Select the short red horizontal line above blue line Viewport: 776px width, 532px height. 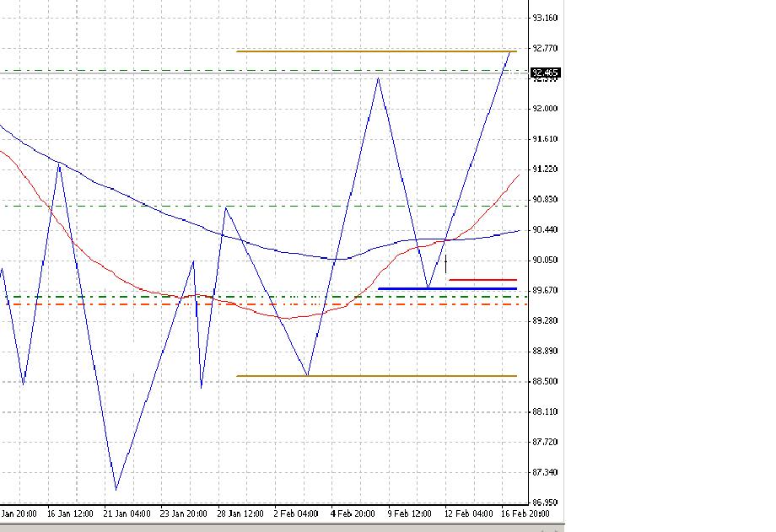tap(483, 280)
